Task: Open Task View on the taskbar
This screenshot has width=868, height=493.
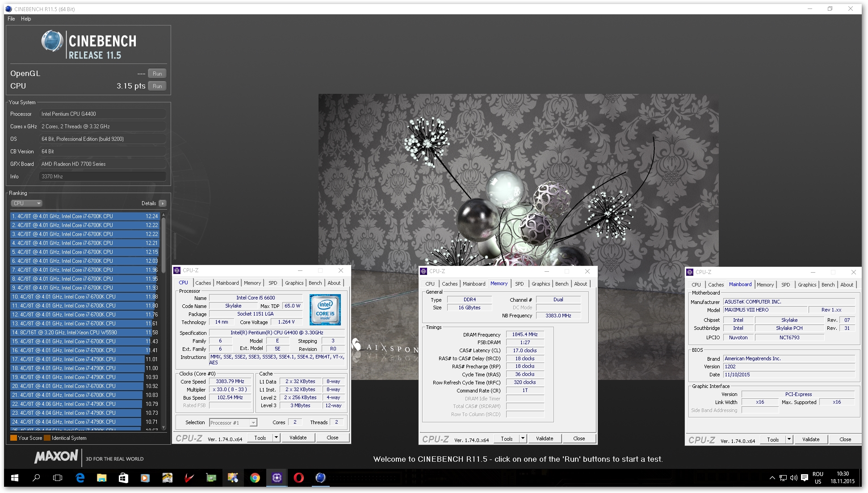Action: (x=58, y=478)
